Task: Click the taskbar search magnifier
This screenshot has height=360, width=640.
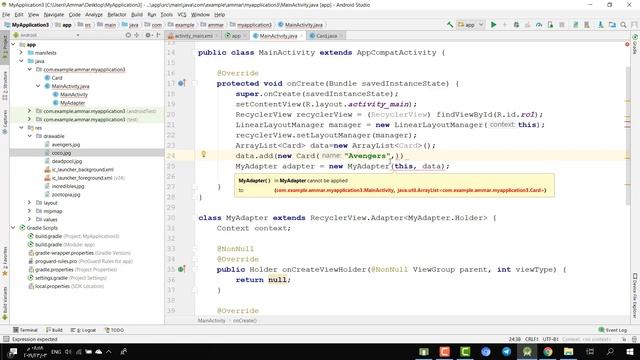Action: (x=610, y=351)
